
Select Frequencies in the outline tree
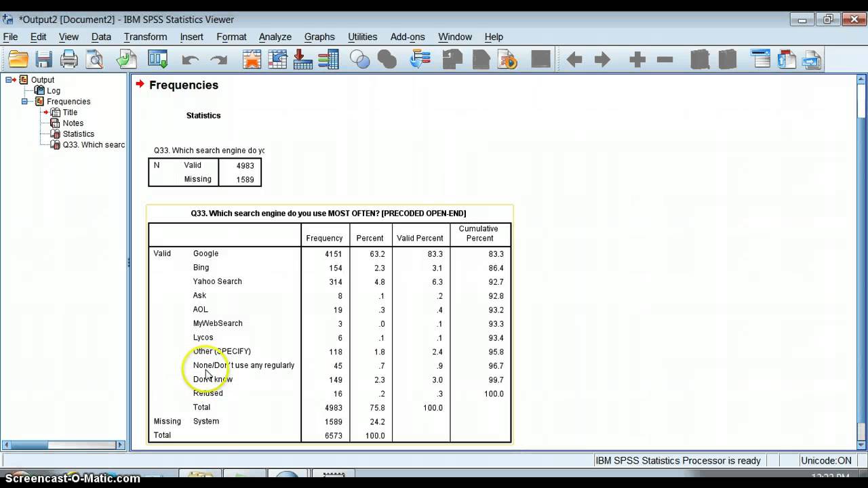coord(68,102)
